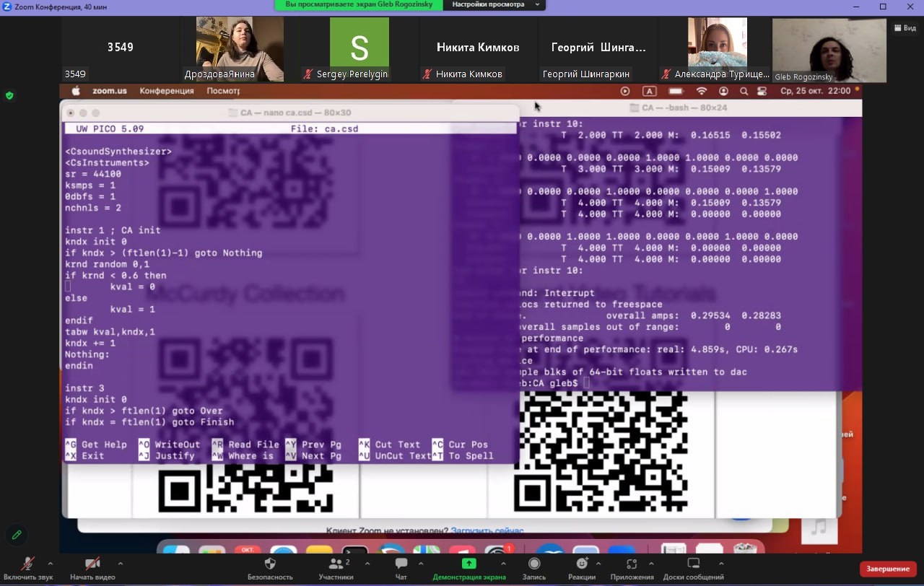Open the Приложения apps icon
Viewport: 924px width, 586px height.
point(632,564)
